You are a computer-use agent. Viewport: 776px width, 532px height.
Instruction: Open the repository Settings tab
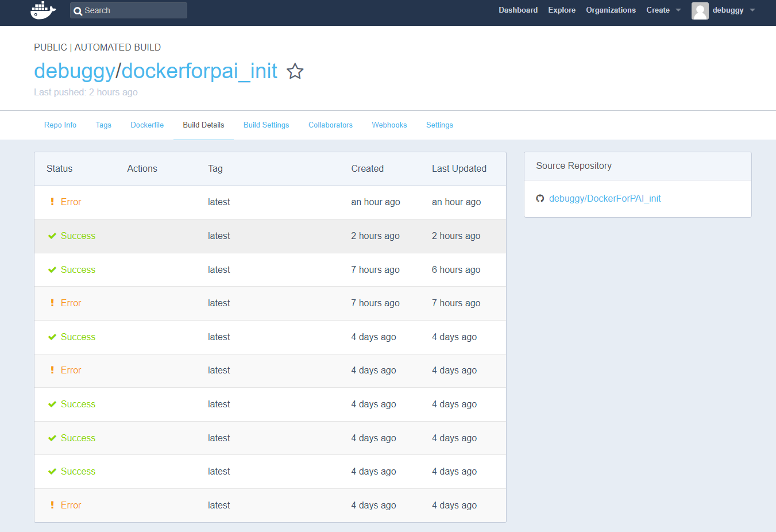439,125
